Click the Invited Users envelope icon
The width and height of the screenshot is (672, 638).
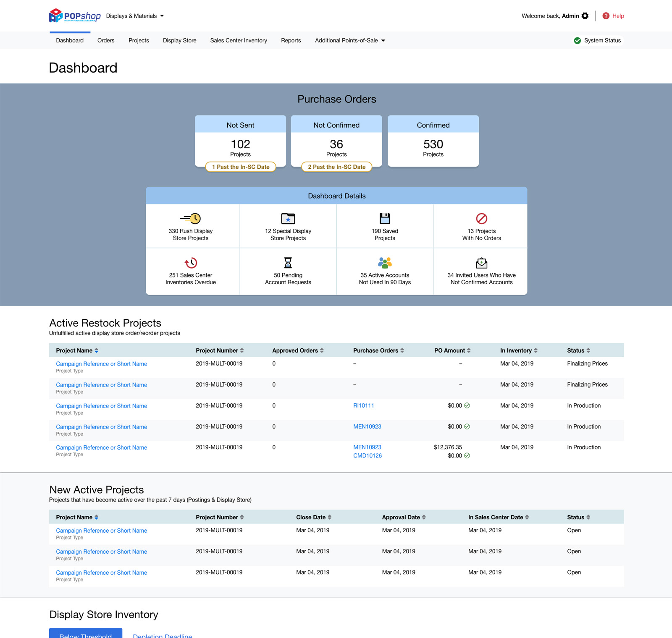[x=481, y=263]
